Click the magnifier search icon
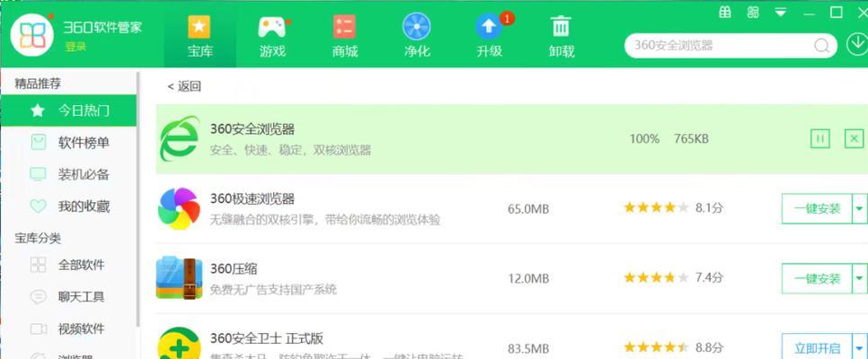Viewport: 868px width, 359px height. click(821, 46)
